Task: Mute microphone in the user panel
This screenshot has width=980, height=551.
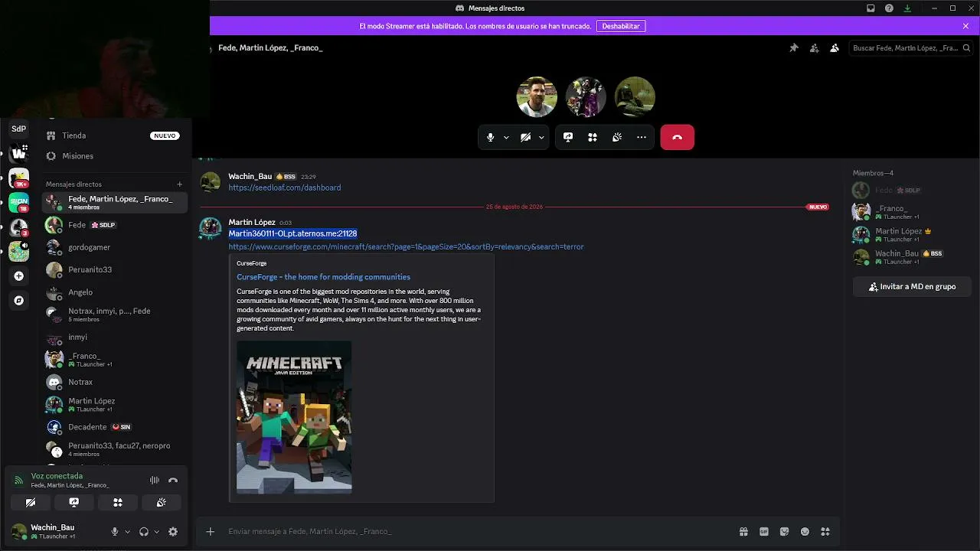Action: point(115,532)
